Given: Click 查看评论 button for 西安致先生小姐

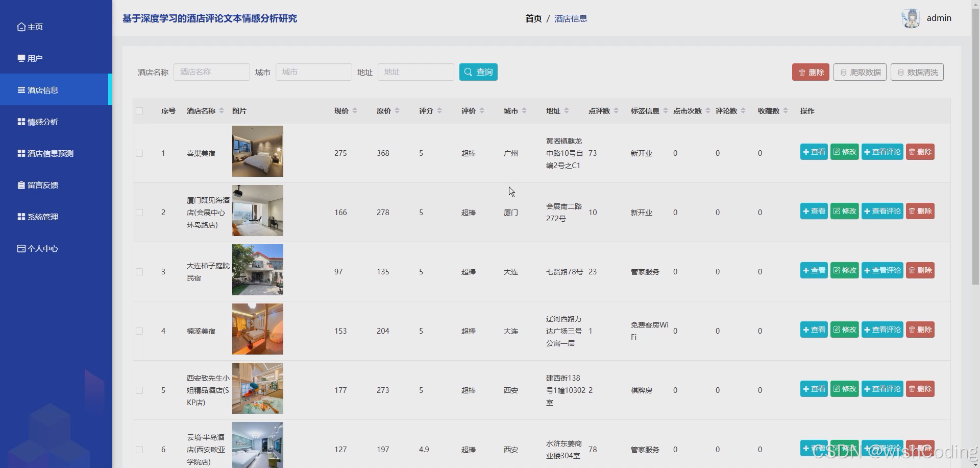Looking at the screenshot, I should (883, 389).
